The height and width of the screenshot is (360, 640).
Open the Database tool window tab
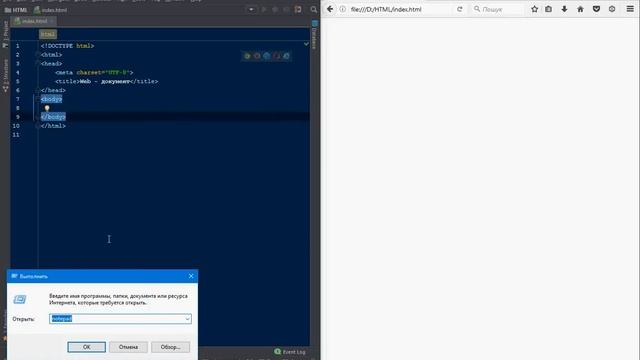(314, 35)
